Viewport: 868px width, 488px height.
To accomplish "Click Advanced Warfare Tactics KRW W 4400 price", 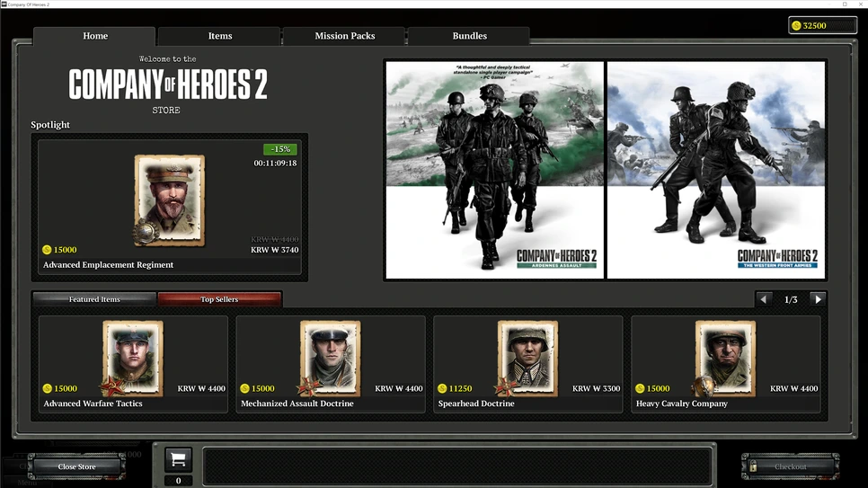I will coord(201,388).
